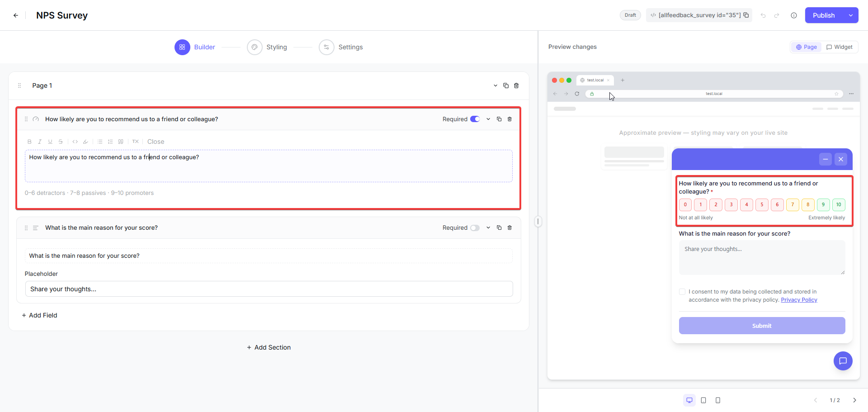Select score 9 in the NPS scale
Viewport: 868px width, 412px height.
click(x=823, y=205)
